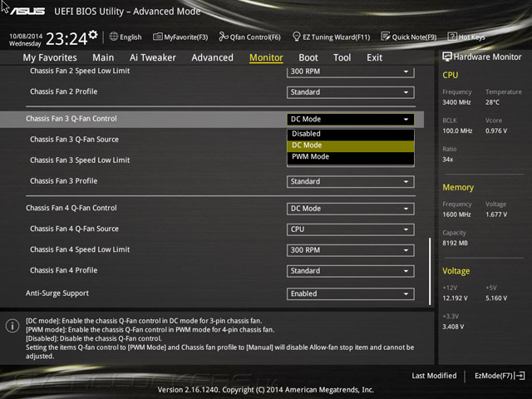Select Chassis Fan 2 Speed Low Limit label
The width and height of the screenshot is (532, 399).
[x=80, y=71]
